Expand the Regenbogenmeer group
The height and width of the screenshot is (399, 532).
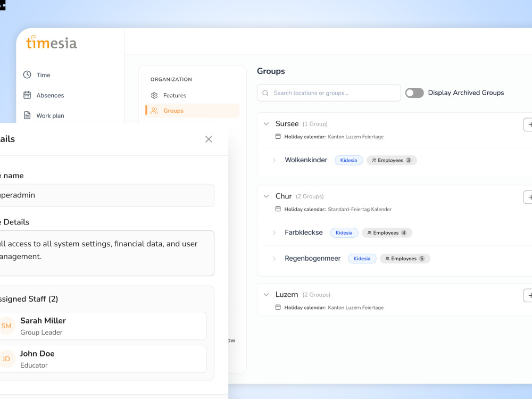pyautogui.click(x=274, y=259)
